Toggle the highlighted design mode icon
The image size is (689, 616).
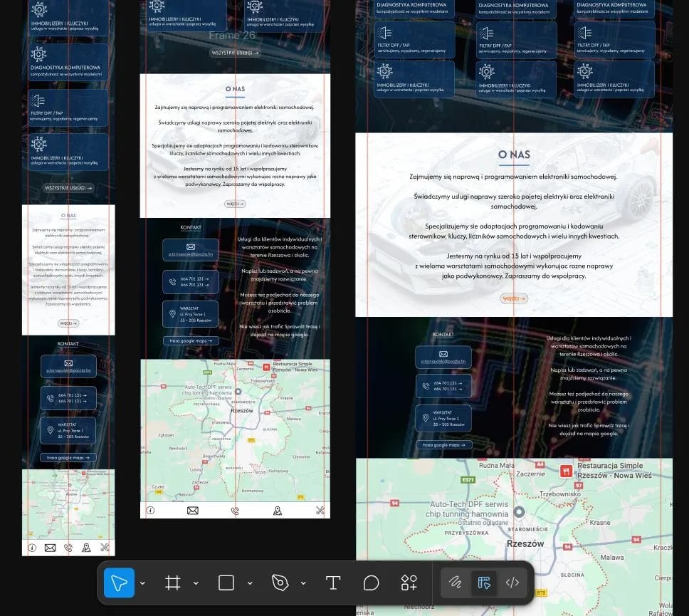pyautogui.click(x=484, y=583)
